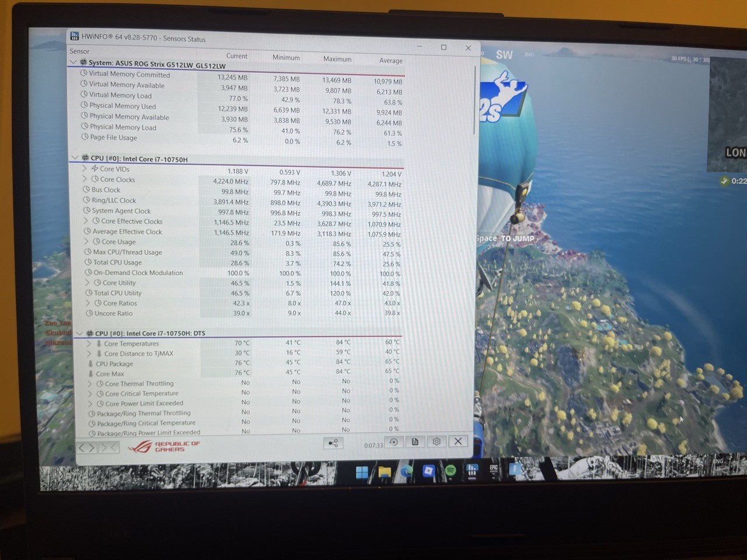This screenshot has width=747, height=560.
Task: Expand the Core VIDs row
Action: coord(85,168)
